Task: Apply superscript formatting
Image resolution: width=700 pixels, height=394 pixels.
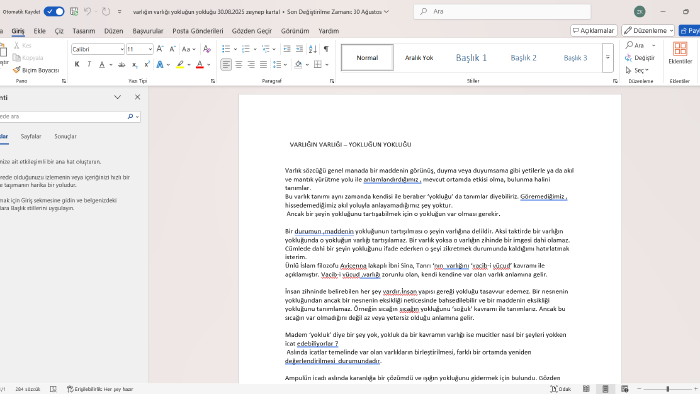Action: coord(146,65)
